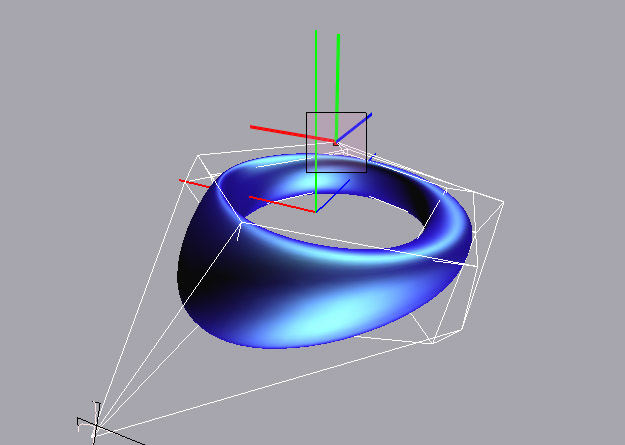Select the thick blue Z-axis gizmo handle

click(x=355, y=124)
